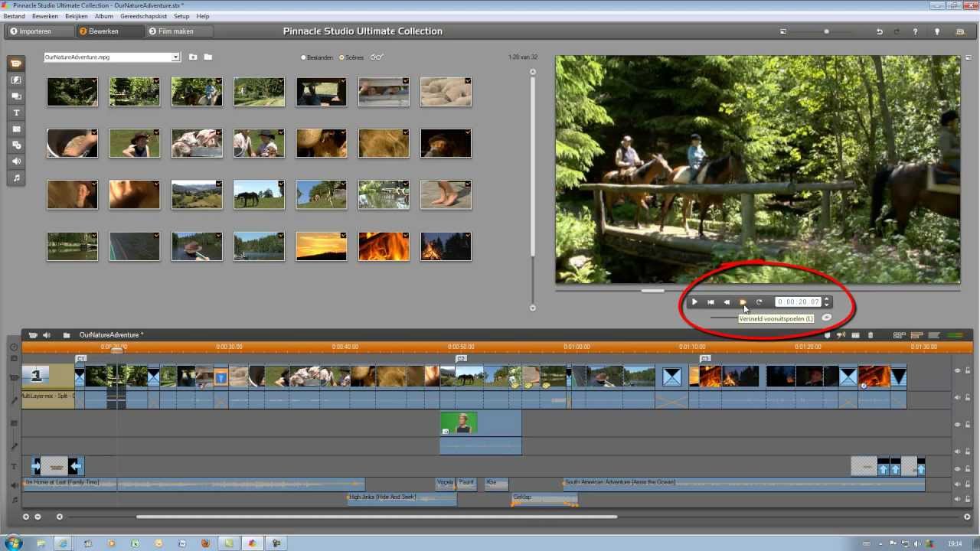980x551 pixels.
Task: Zoom out the timeline with minus icon
Action: 38,517
